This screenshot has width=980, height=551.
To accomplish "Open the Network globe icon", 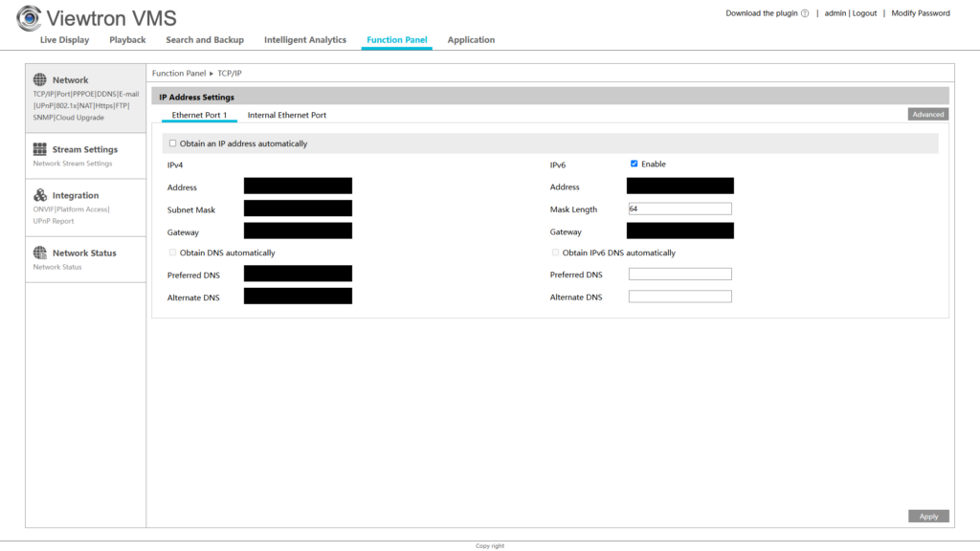I will (x=40, y=79).
